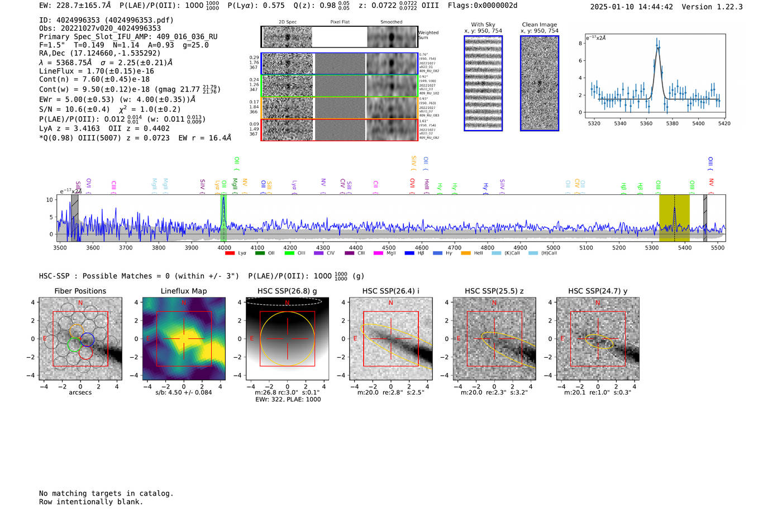
Task: Open the Fiber Positions cutout image
Action: tap(80, 339)
